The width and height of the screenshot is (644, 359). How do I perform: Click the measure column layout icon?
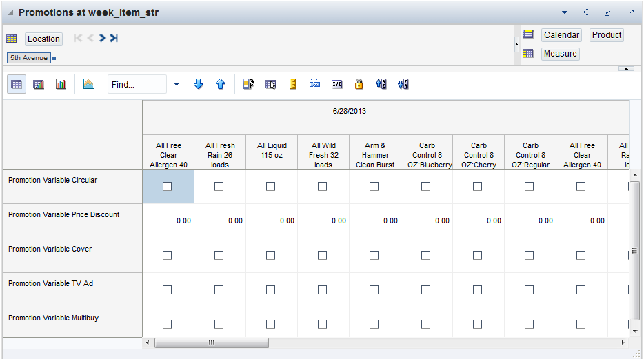248,85
